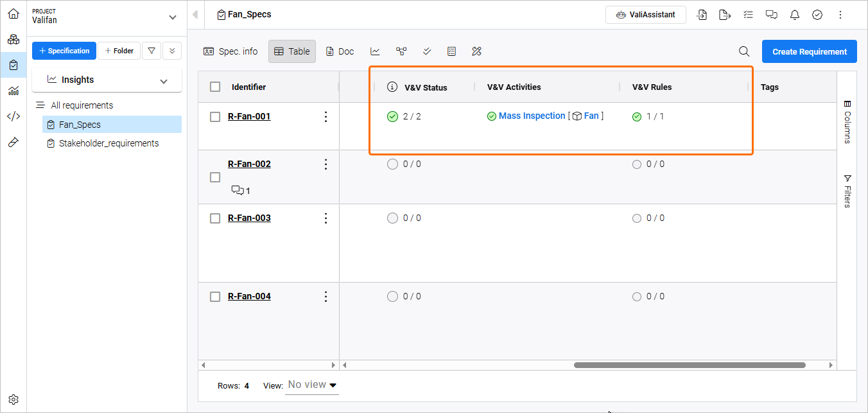The height and width of the screenshot is (413, 868).
Task: Toggle the select-all header checkbox
Action: pos(215,87)
